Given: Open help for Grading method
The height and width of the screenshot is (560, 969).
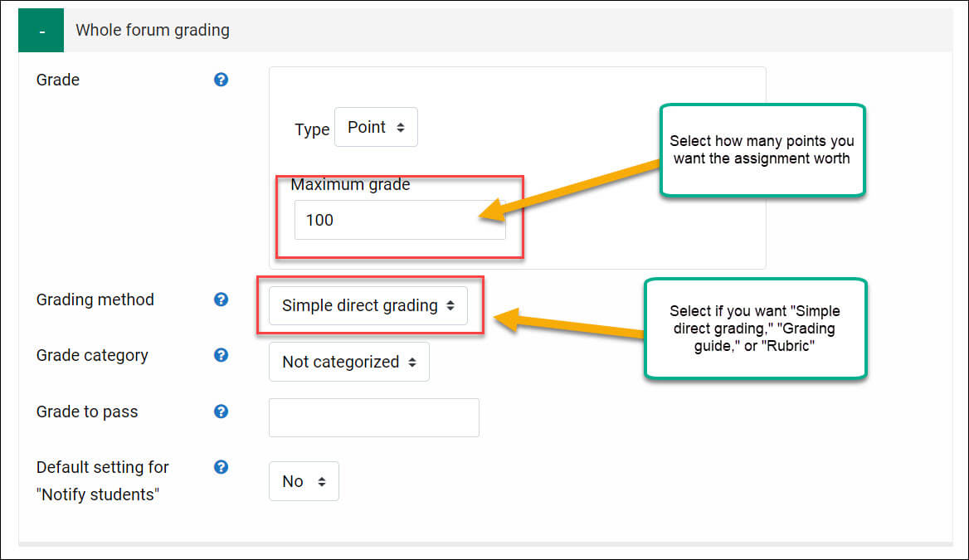Looking at the screenshot, I should tap(221, 299).
